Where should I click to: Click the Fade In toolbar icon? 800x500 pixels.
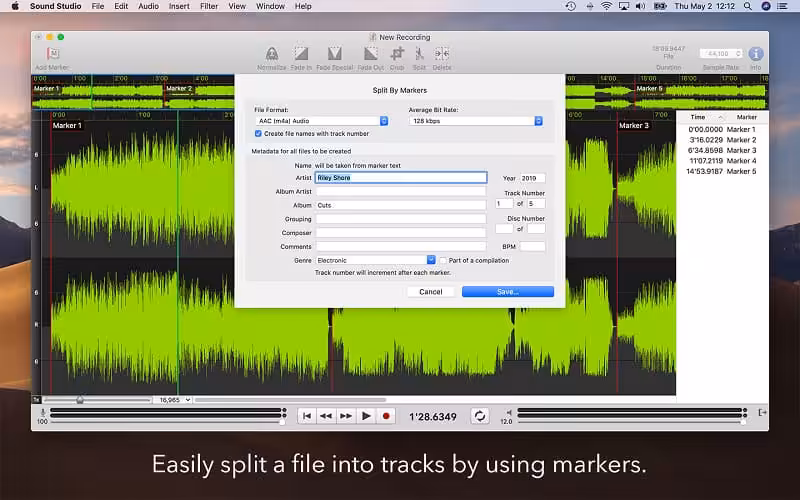point(301,54)
